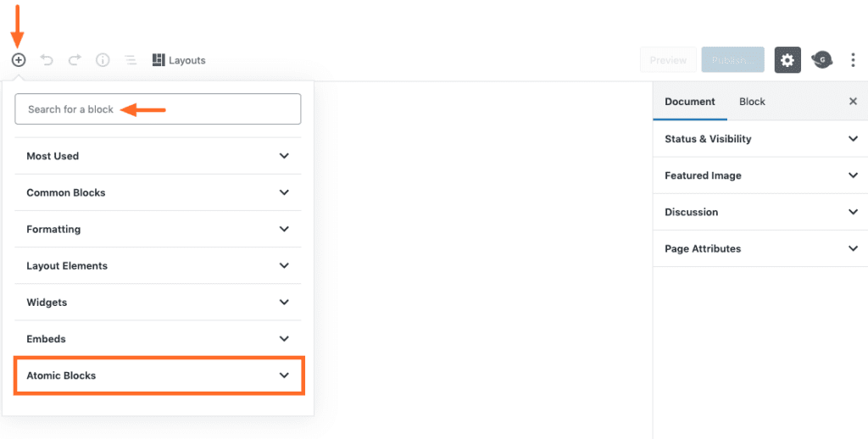Image resolution: width=868 pixels, height=439 pixels.
Task: Expand the Featured Image panel
Action: pos(760,175)
